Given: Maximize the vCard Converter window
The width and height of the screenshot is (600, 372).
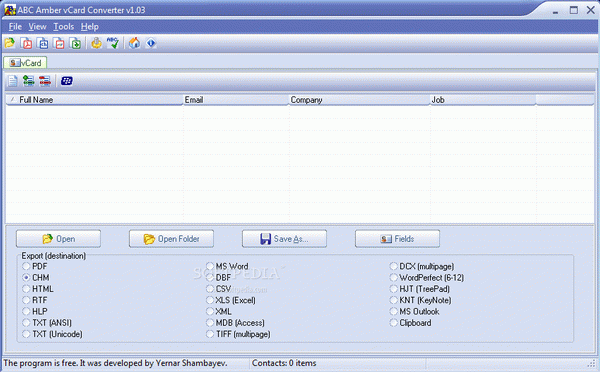Looking at the screenshot, I should point(574,10).
